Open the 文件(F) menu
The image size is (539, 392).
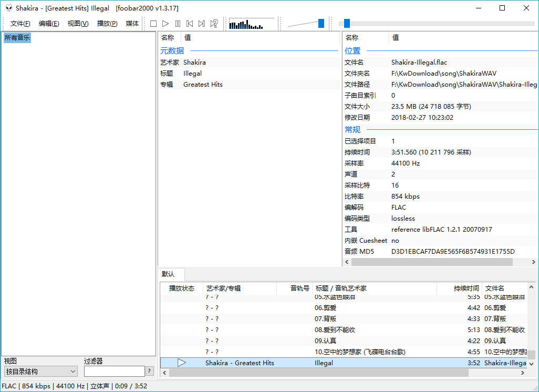(20, 23)
